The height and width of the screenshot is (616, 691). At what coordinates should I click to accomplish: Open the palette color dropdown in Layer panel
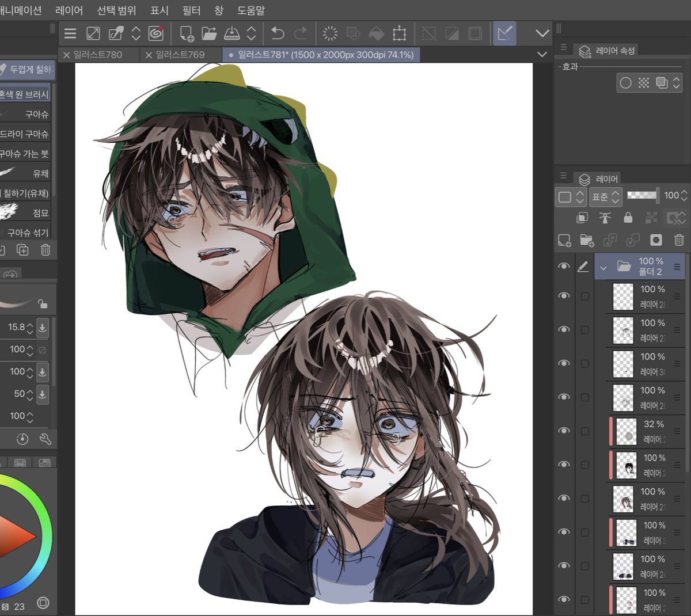(x=571, y=197)
